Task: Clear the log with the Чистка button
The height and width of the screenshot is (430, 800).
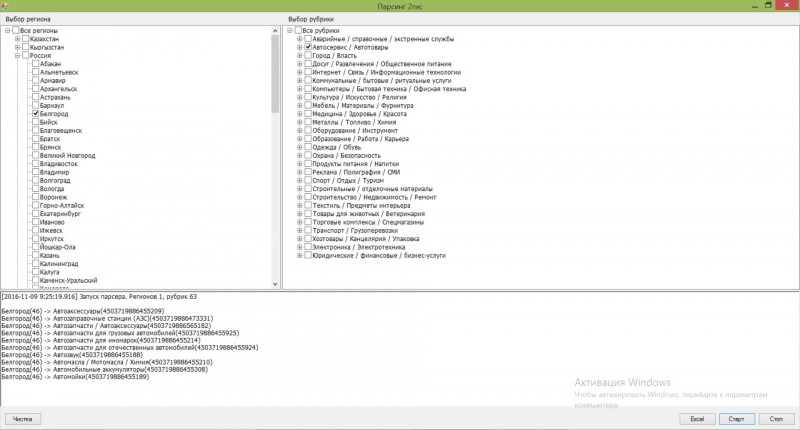Action: click(x=22, y=419)
